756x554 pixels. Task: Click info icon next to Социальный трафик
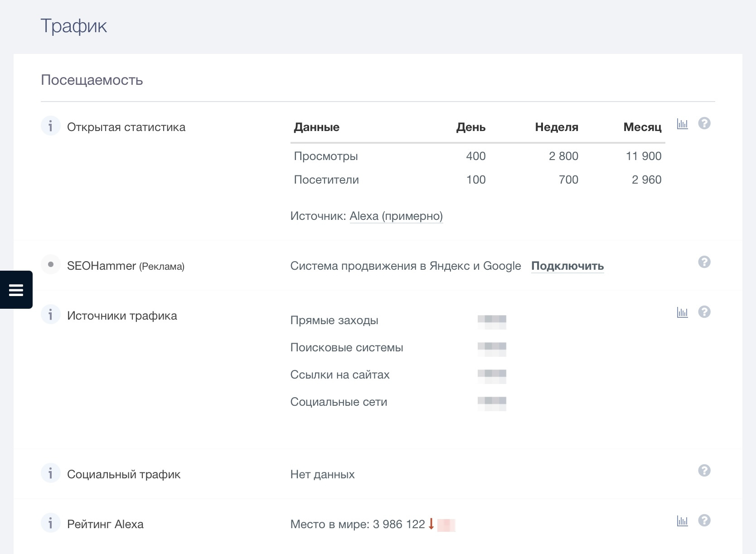coord(50,473)
